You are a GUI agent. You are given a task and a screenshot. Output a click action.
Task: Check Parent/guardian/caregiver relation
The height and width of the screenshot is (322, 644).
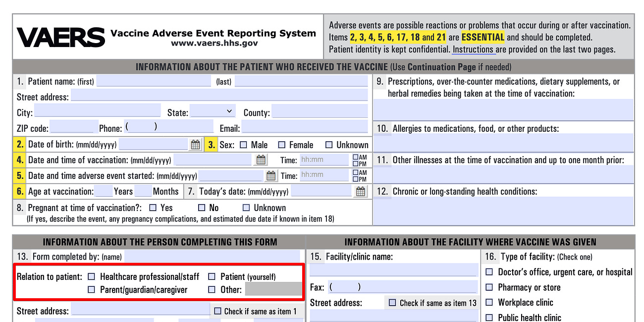point(91,289)
